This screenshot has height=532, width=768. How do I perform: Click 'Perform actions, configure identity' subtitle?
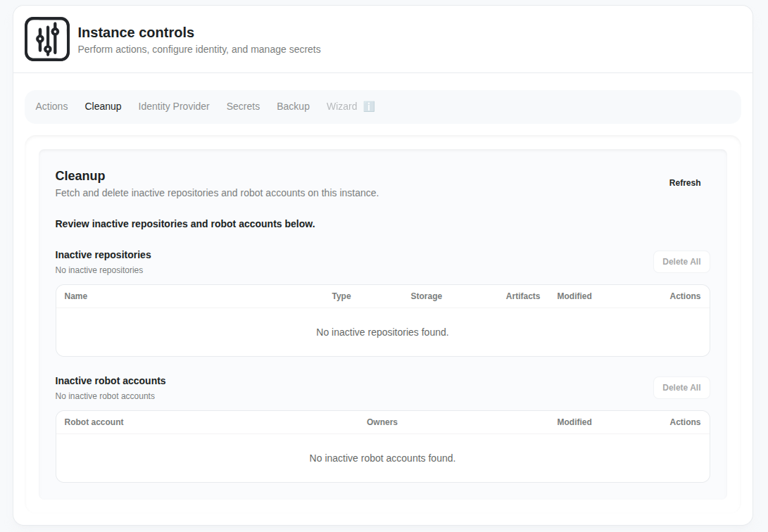tap(199, 49)
